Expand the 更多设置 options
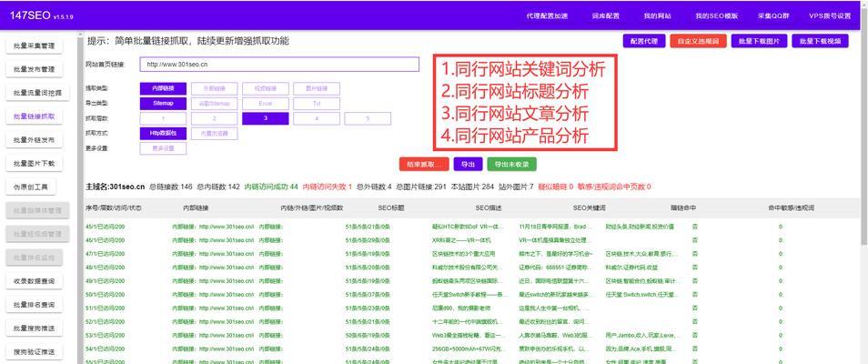868x364 pixels. 163,148
